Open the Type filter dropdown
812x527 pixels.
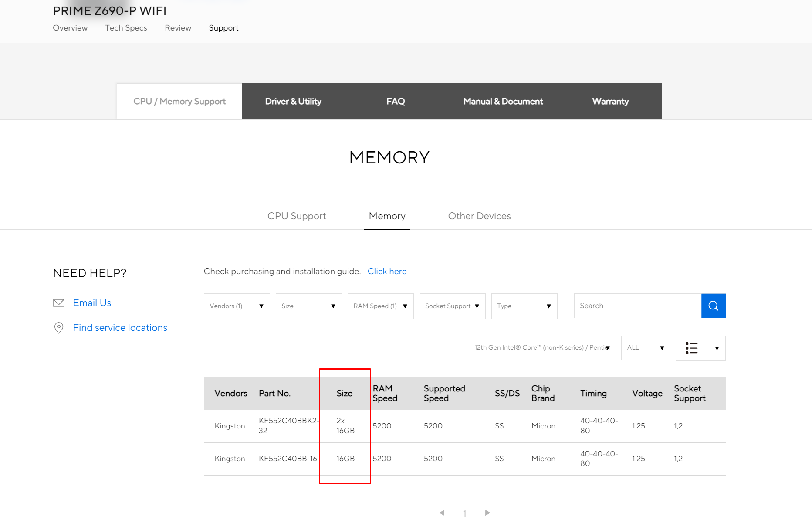[524, 306]
